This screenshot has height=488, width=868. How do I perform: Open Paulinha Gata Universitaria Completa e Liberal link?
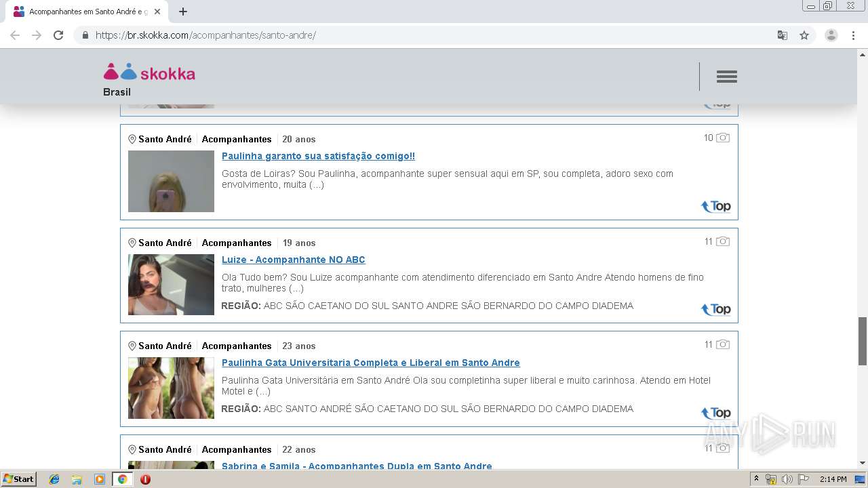370,363
